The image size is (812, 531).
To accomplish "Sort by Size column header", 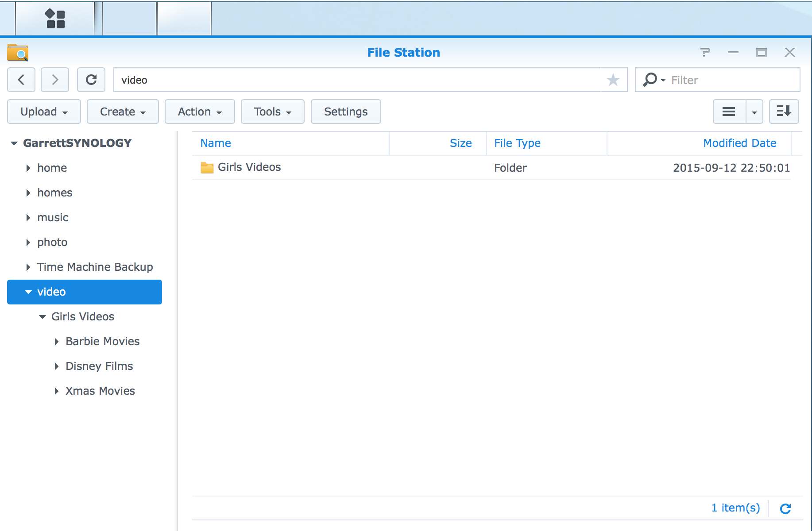I will tap(461, 143).
